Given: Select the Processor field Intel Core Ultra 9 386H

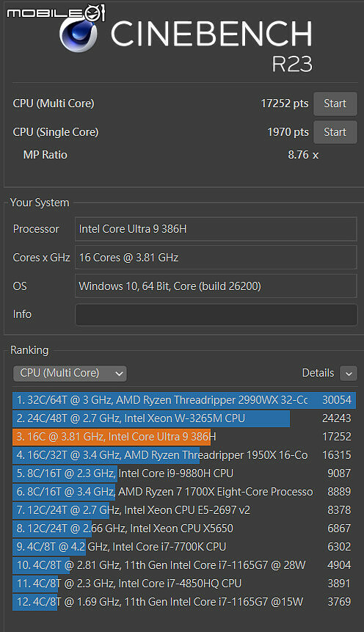Looking at the screenshot, I should click(x=216, y=229).
